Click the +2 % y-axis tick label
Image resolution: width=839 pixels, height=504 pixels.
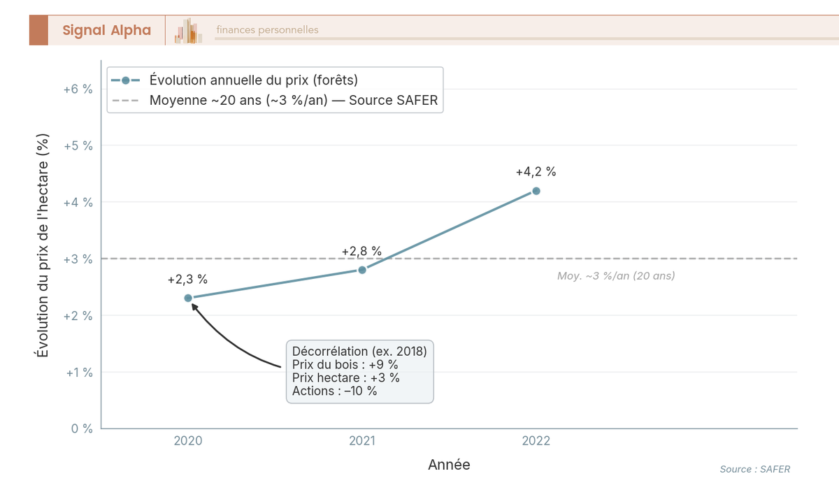(x=78, y=316)
